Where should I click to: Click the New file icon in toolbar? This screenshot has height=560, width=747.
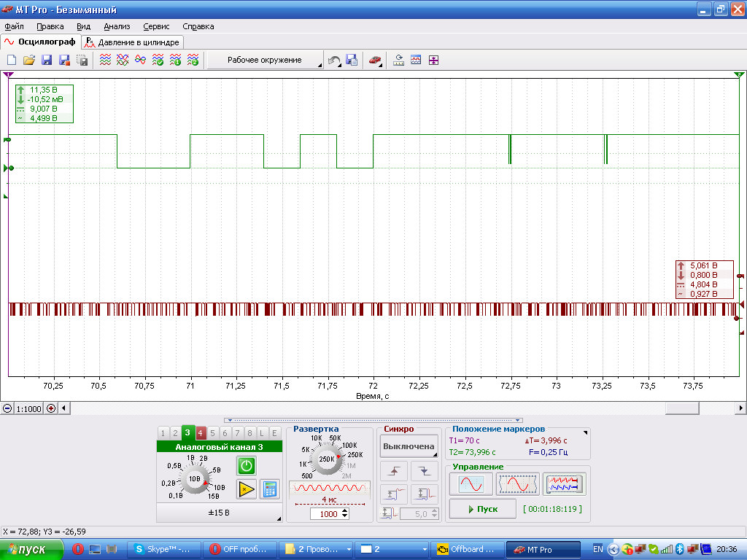coord(12,60)
